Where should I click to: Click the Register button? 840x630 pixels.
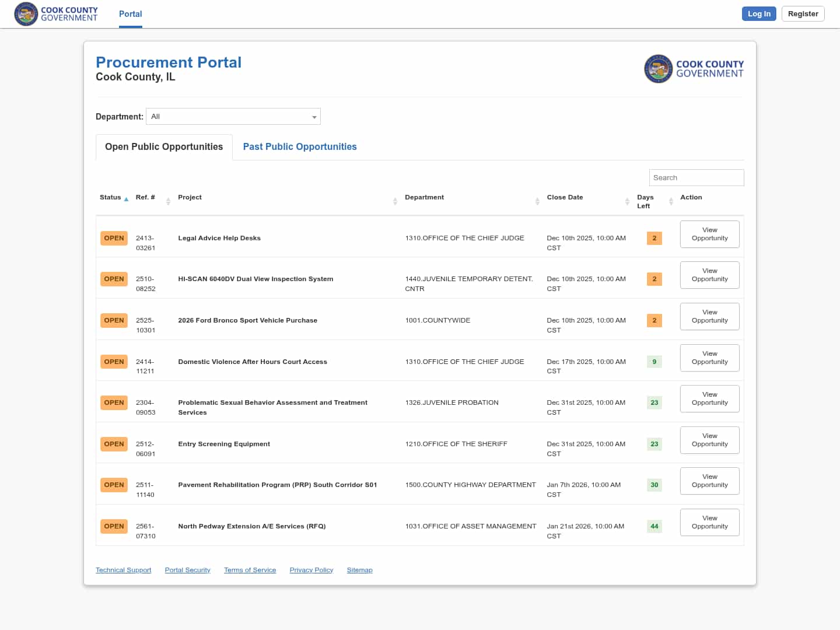pyautogui.click(x=803, y=14)
